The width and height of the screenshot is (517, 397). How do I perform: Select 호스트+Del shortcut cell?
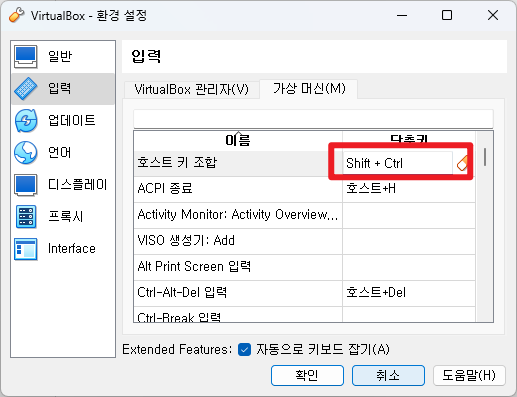click(409, 293)
